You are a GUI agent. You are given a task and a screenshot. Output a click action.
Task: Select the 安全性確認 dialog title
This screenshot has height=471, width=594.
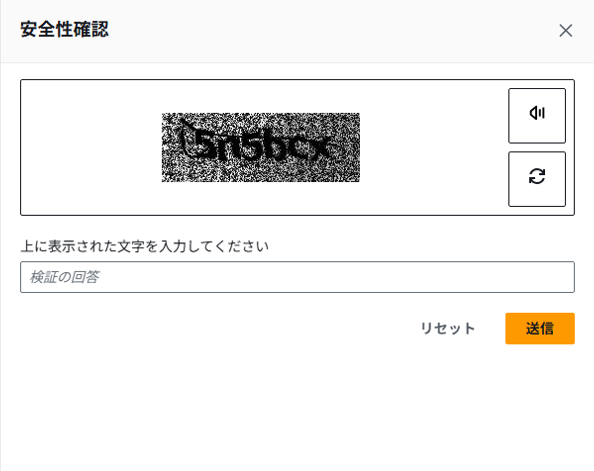[x=64, y=30]
